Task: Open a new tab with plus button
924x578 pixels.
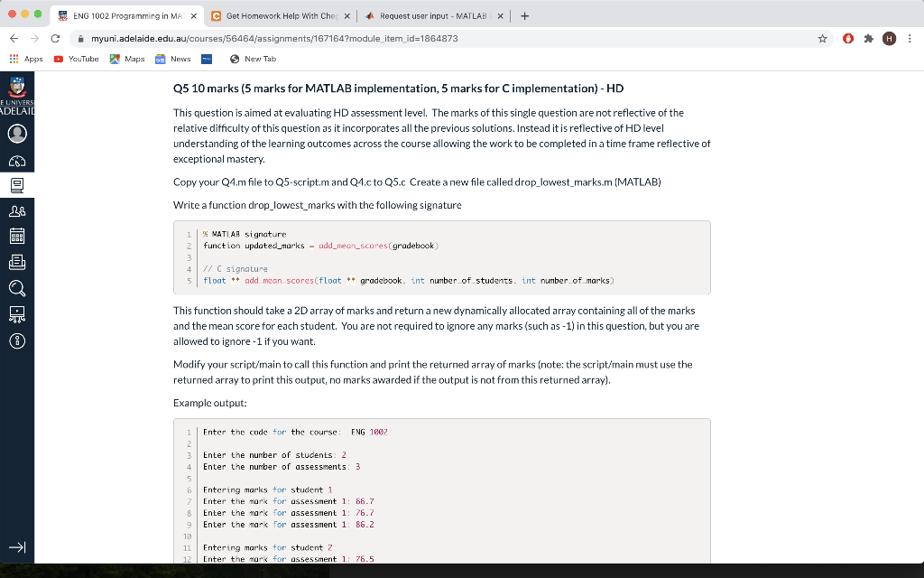Action: pyautogui.click(x=524, y=16)
